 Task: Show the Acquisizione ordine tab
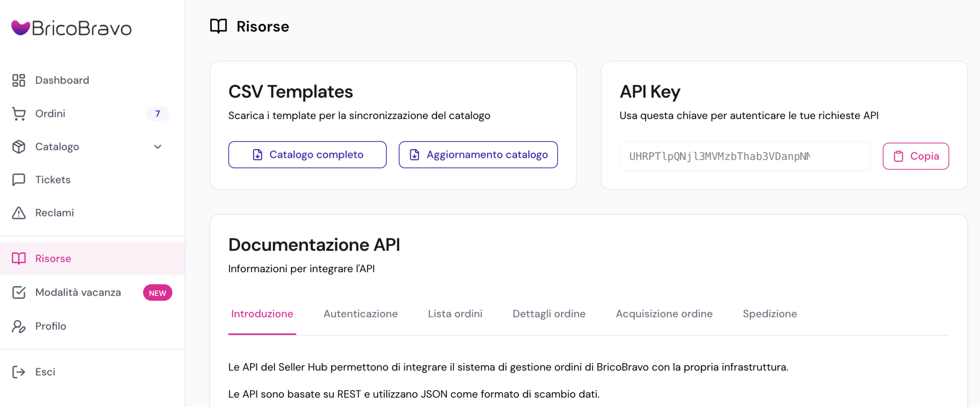point(664,314)
